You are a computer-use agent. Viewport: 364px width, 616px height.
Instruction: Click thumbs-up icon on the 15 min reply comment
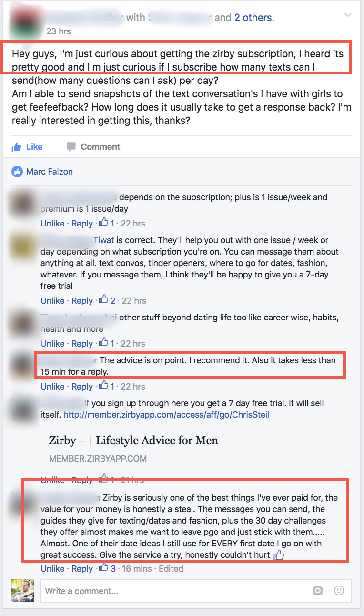pyautogui.click(x=103, y=386)
